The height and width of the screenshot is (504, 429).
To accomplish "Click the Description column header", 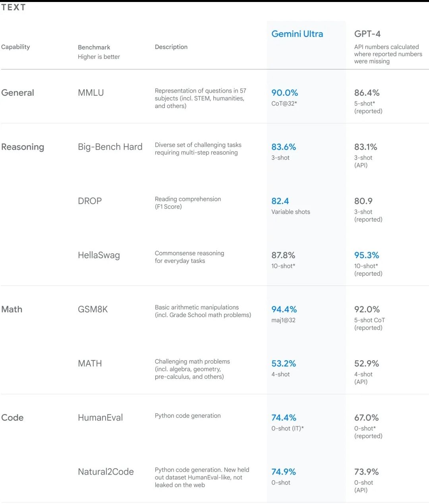I will [x=171, y=47].
